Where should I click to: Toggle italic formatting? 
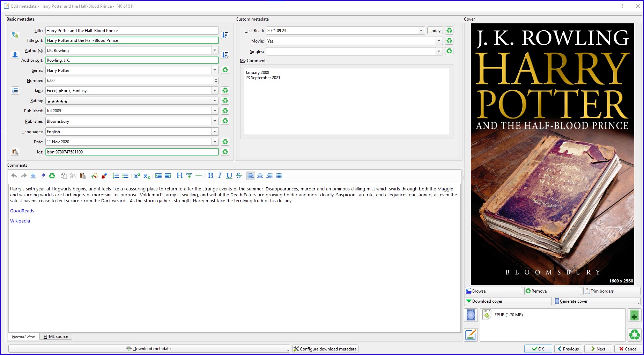220,176
